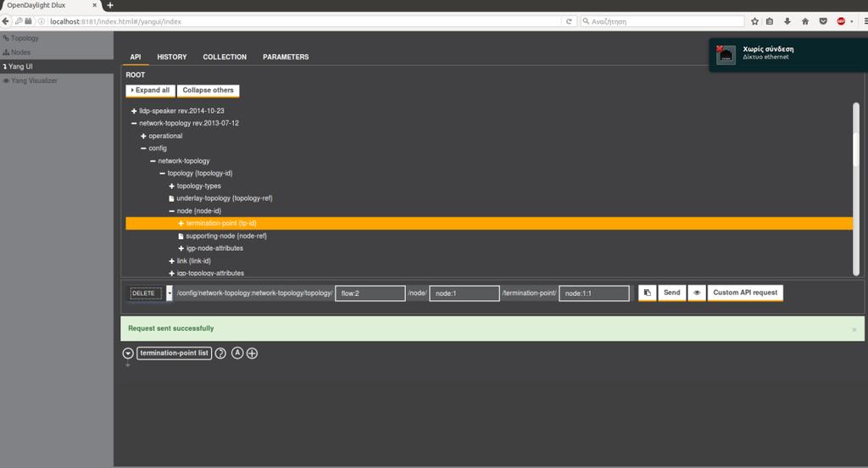Open the browser hamburger menu
The width and height of the screenshot is (868, 468).
[x=865, y=21]
